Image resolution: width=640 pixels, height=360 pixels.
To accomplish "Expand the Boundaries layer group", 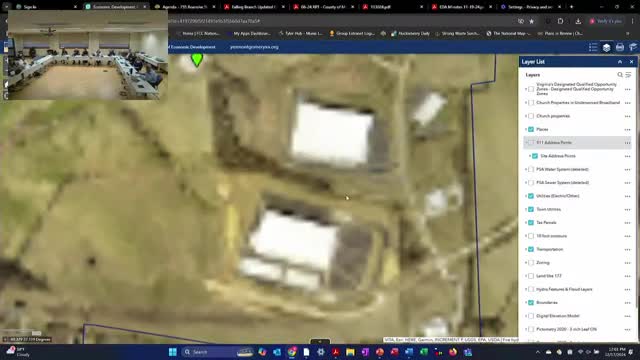I will (526, 303).
